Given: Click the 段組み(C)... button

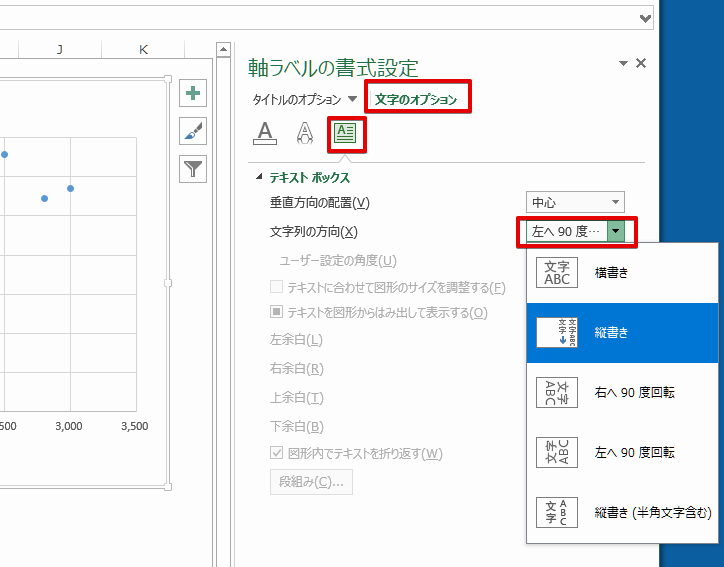Looking at the screenshot, I should pyautogui.click(x=311, y=482).
